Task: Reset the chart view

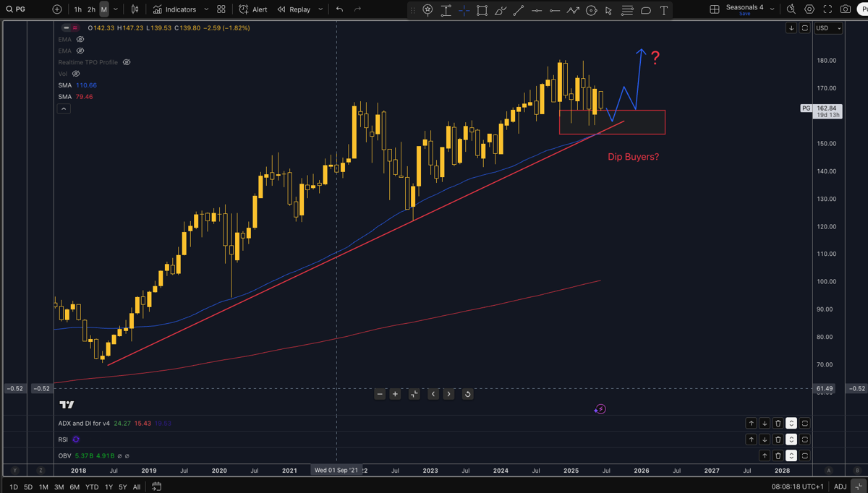Action: (467, 394)
